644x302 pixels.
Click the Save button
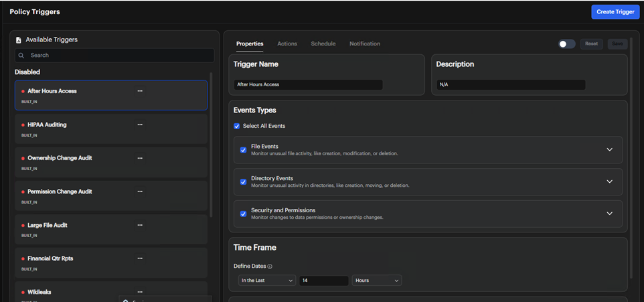(617, 44)
